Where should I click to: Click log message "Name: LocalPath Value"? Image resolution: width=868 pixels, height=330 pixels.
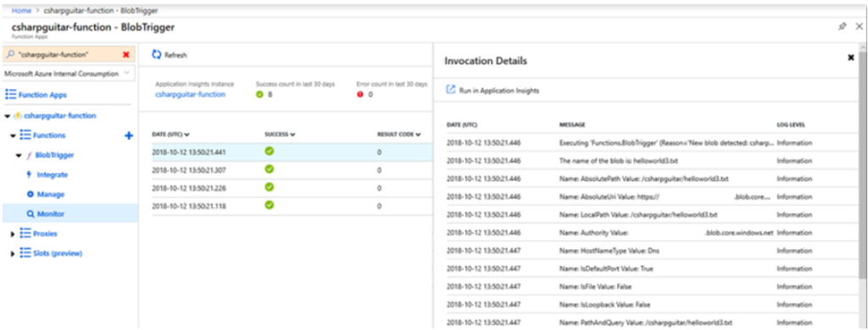point(638,215)
